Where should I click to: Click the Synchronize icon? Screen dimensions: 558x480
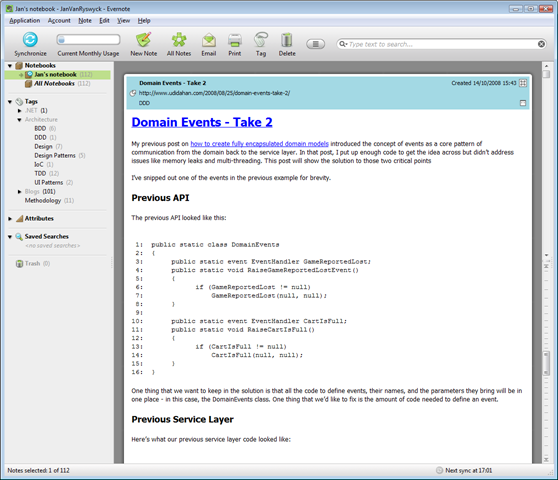pyautogui.click(x=30, y=39)
